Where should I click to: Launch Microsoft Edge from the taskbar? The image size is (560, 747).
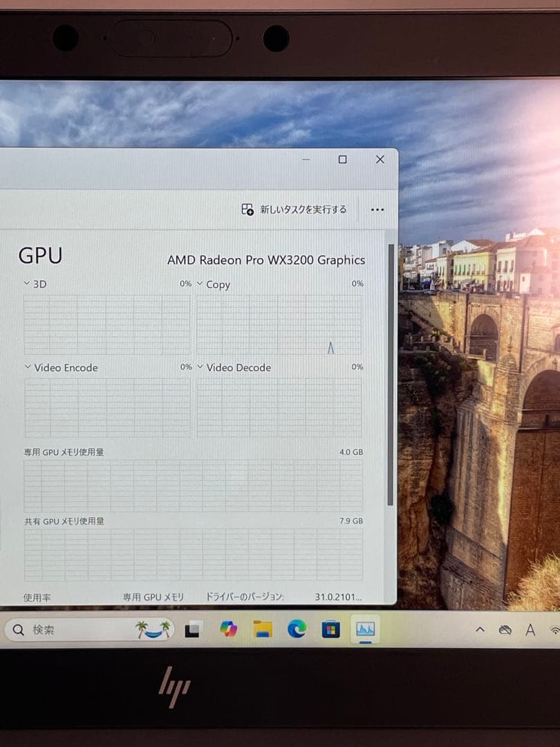[x=297, y=629]
